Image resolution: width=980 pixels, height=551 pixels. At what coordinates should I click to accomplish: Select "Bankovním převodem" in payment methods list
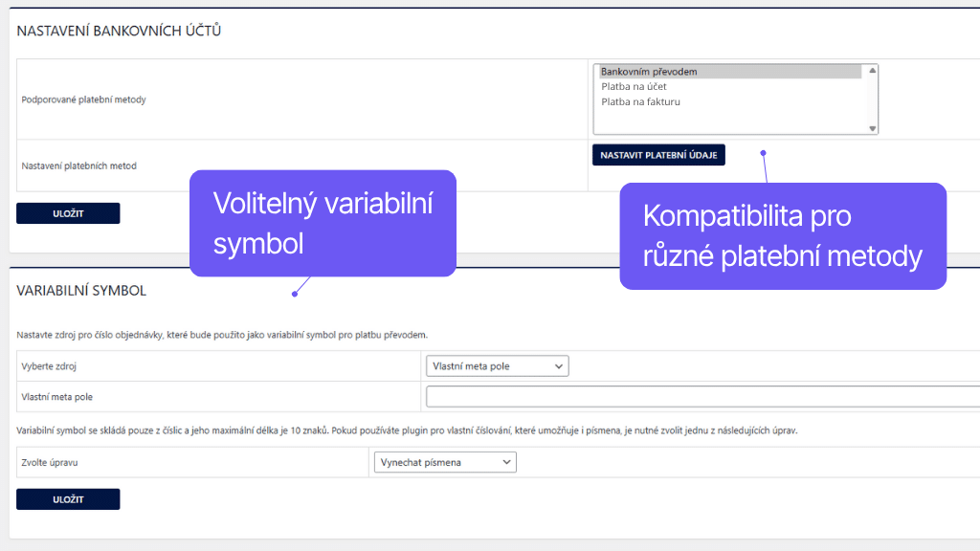click(649, 72)
